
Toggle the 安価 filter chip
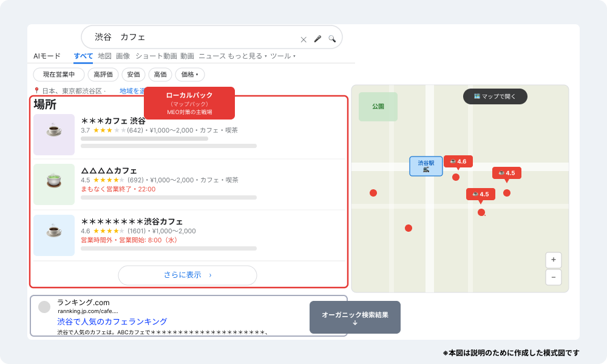134,75
